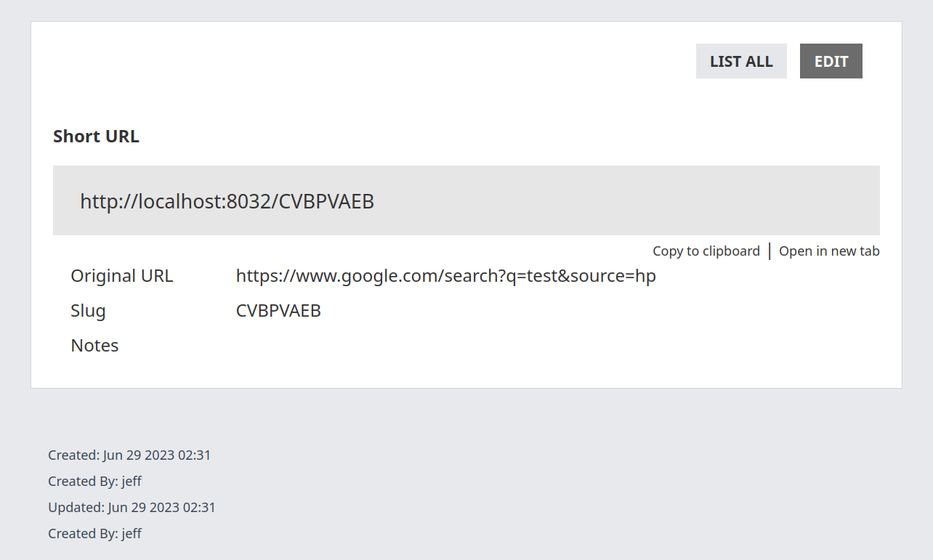Click the "Original URL" field label
933x560 pixels.
[121, 276]
